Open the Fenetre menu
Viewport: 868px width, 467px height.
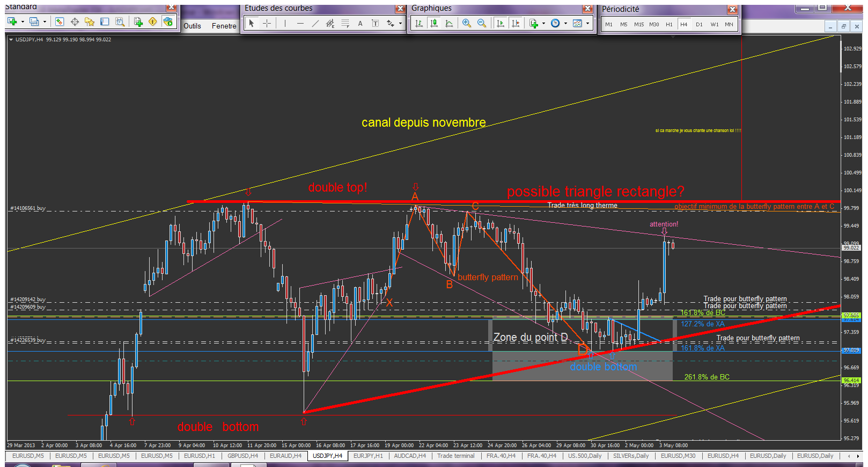point(224,26)
